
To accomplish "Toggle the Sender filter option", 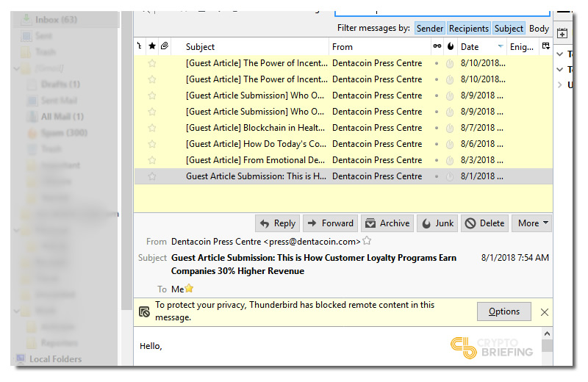I will click(x=430, y=28).
